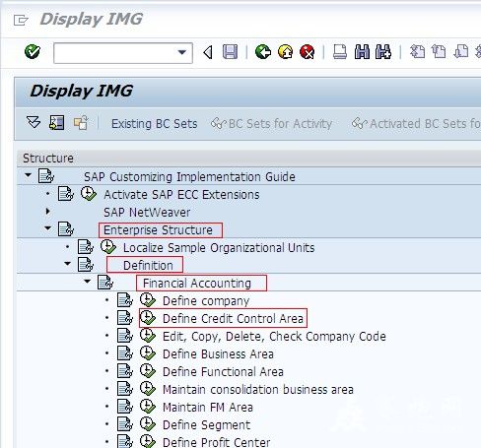
Task: Open the command field dropdown arrow
Action: coord(181,52)
